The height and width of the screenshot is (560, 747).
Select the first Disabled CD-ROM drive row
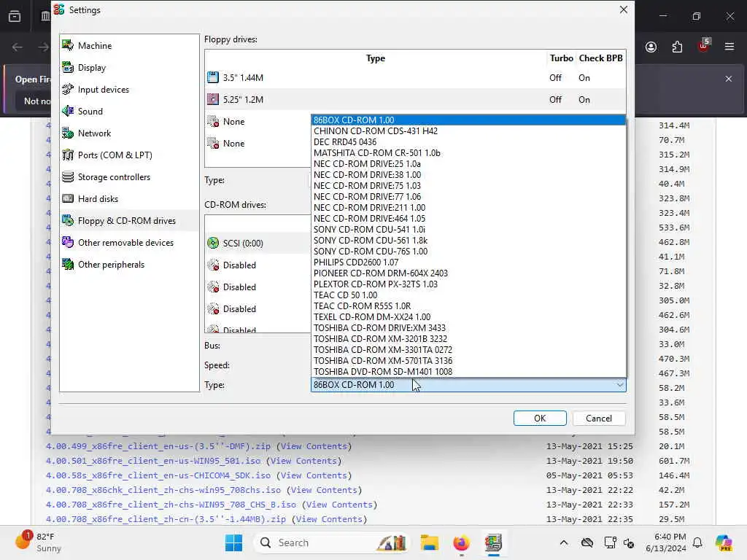[258, 265]
